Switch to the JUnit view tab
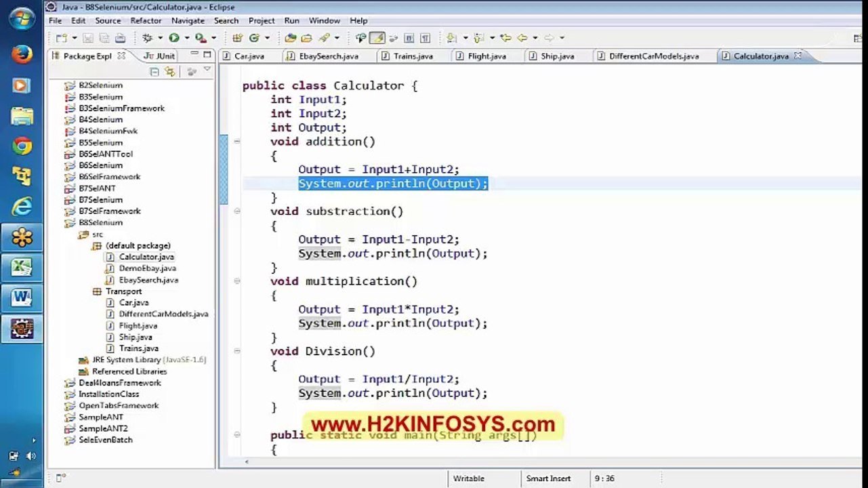This screenshot has height=488, width=868. coord(160,56)
